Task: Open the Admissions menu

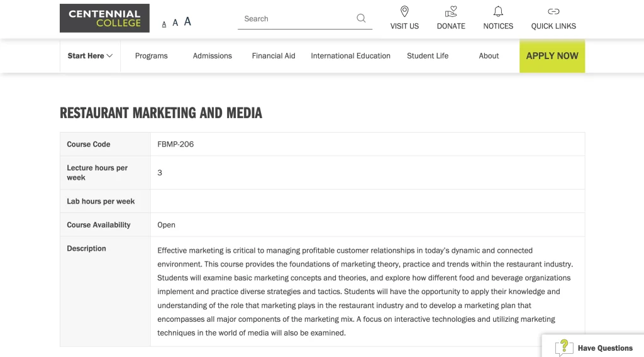Action: point(213,56)
